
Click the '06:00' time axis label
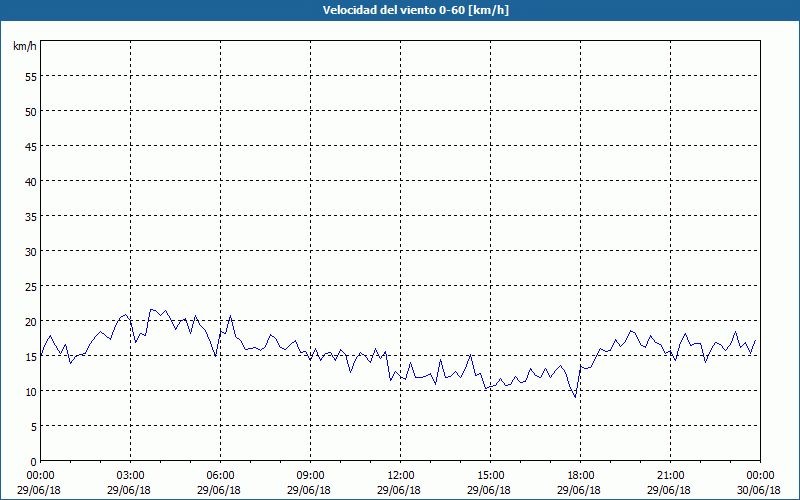point(220,476)
